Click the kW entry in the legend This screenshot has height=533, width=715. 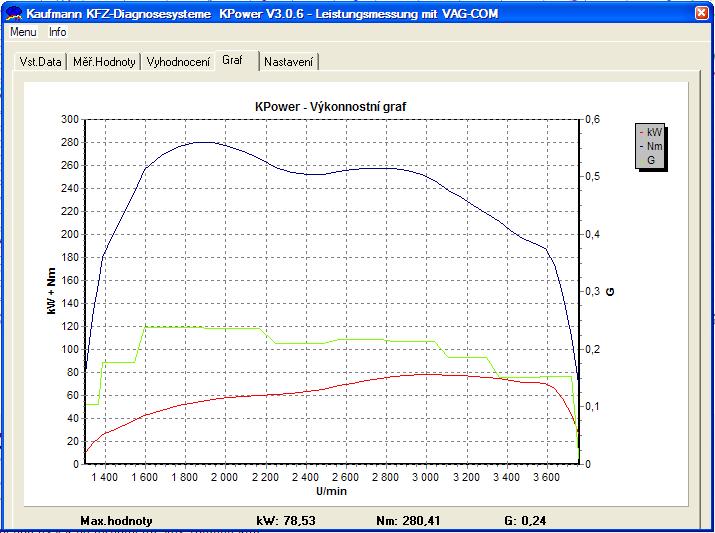point(653,132)
